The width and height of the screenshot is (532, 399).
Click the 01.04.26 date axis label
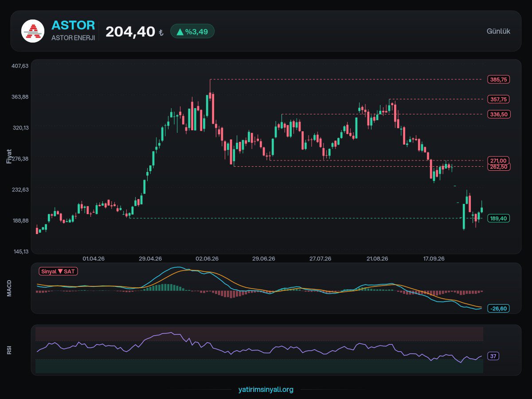tap(94, 258)
